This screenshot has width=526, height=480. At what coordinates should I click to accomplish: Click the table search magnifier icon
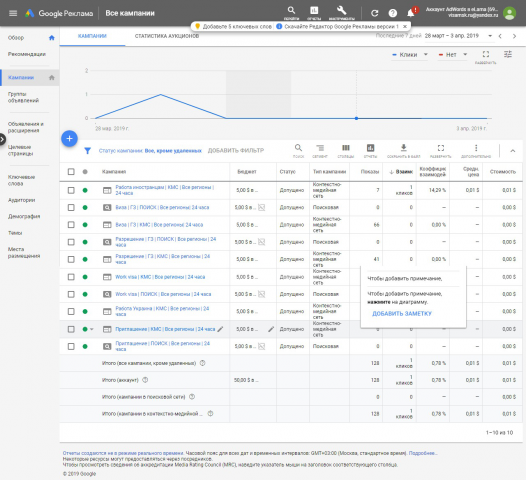298,148
